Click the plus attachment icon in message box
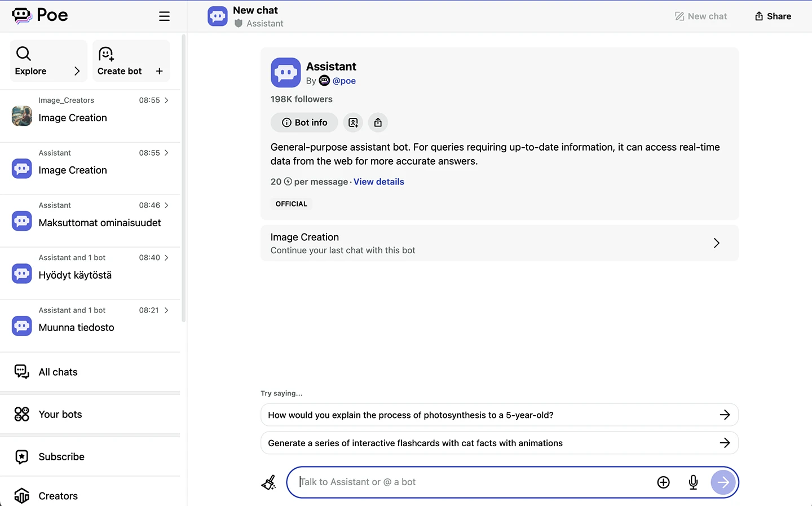 663,482
